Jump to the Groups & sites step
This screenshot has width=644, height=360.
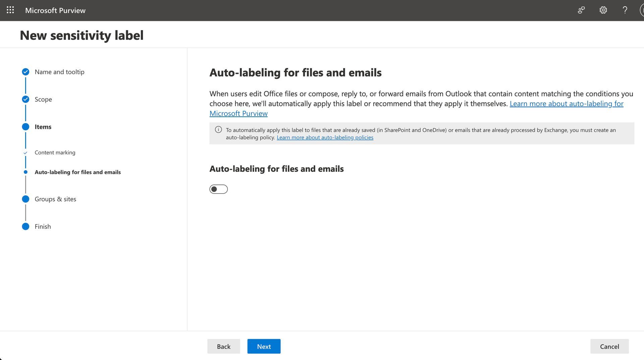click(55, 199)
